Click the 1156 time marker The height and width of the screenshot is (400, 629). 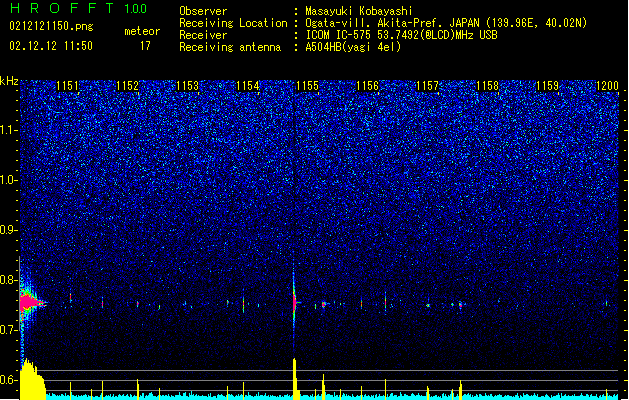[367, 86]
